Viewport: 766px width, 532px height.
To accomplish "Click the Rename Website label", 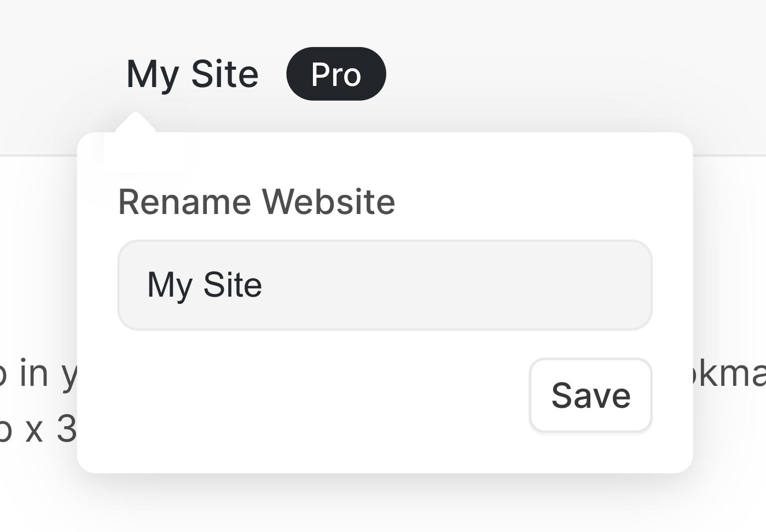I will click(256, 201).
